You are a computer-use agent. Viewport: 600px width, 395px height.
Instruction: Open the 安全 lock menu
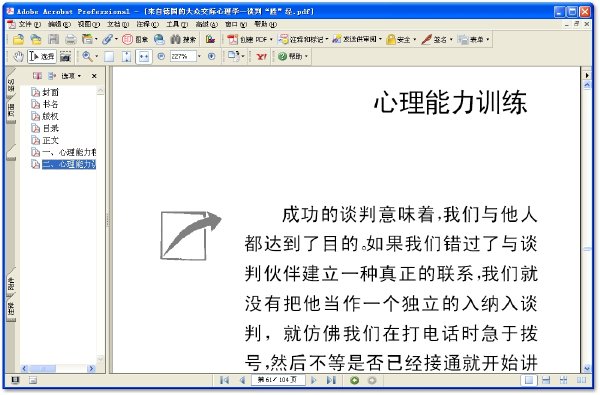pyautogui.click(x=401, y=39)
